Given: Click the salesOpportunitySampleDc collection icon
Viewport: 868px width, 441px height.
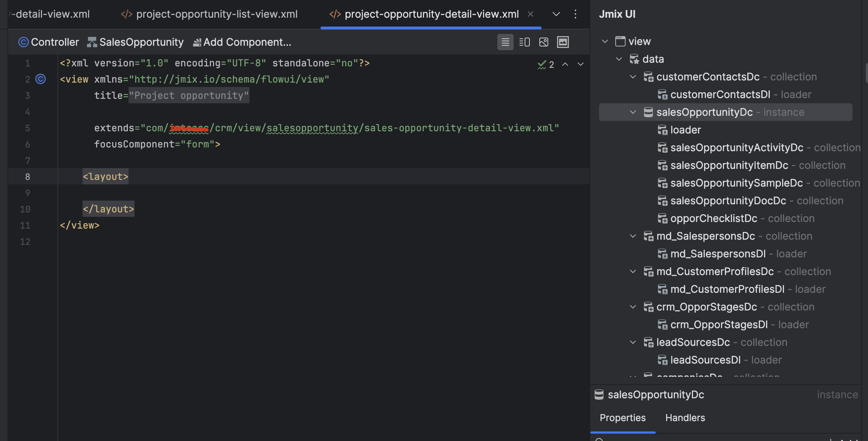Looking at the screenshot, I should click(662, 183).
